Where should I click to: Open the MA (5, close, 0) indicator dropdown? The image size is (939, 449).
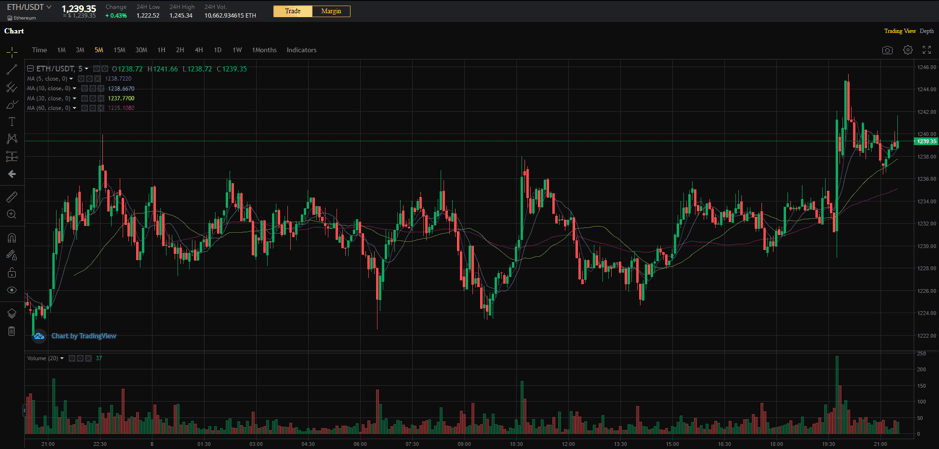(71, 79)
